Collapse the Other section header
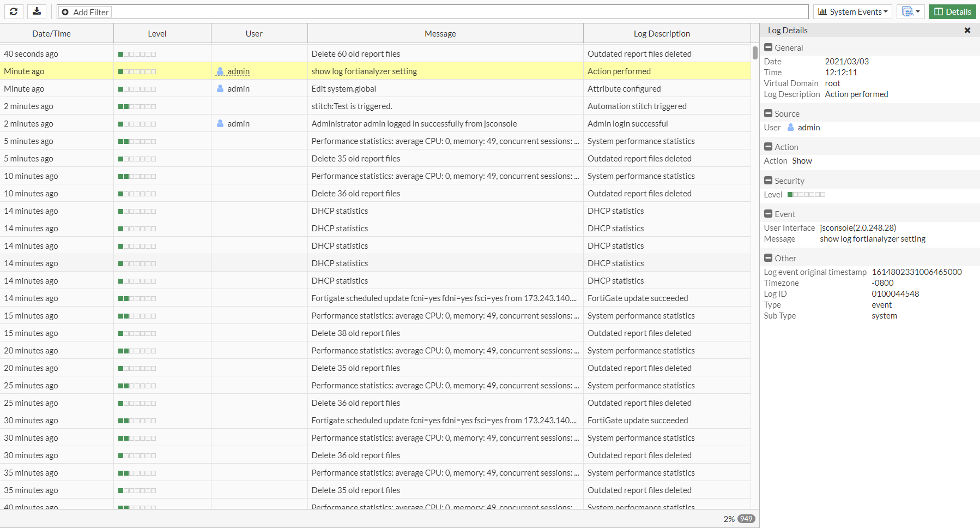The height and width of the screenshot is (528, 980). tap(768, 257)
